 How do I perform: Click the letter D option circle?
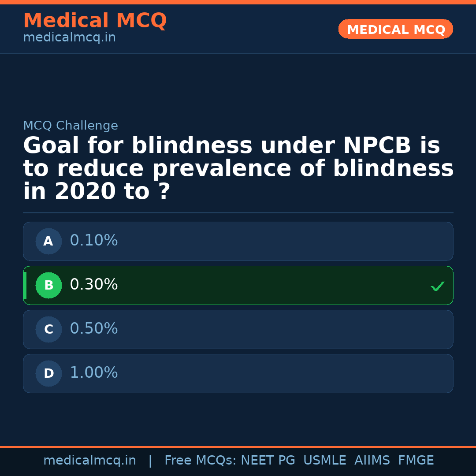pyautogui.click(x=48, y=373)
